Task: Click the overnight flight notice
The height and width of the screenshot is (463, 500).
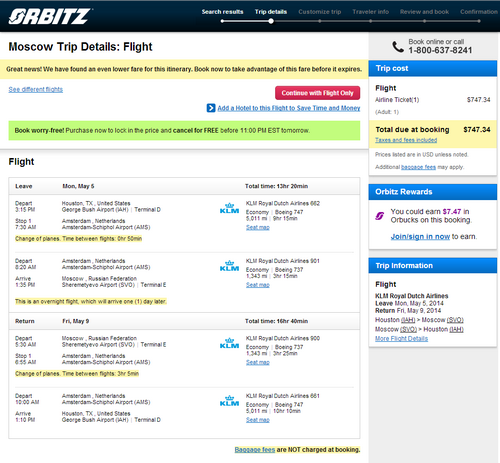Action: click(91, 302)
